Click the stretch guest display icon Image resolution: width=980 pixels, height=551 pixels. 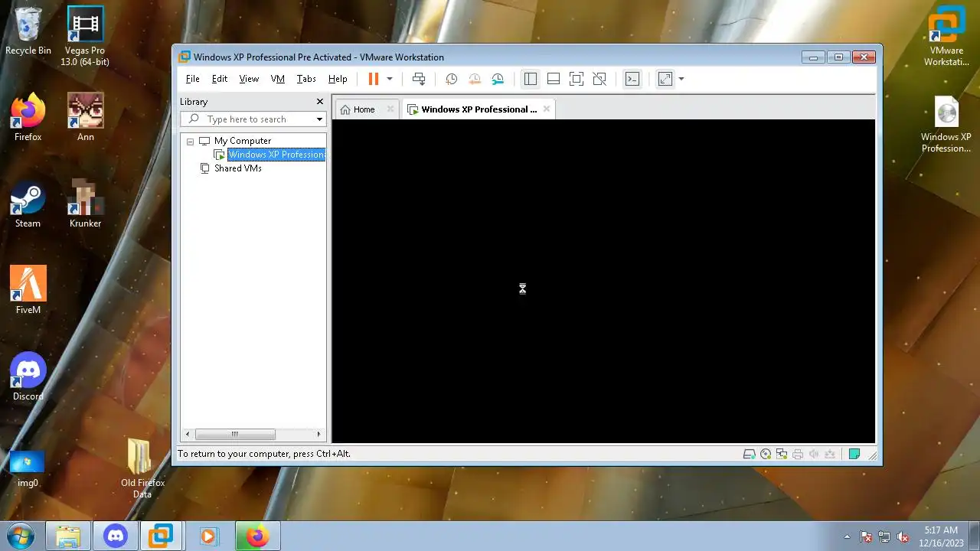click(665, 79)
